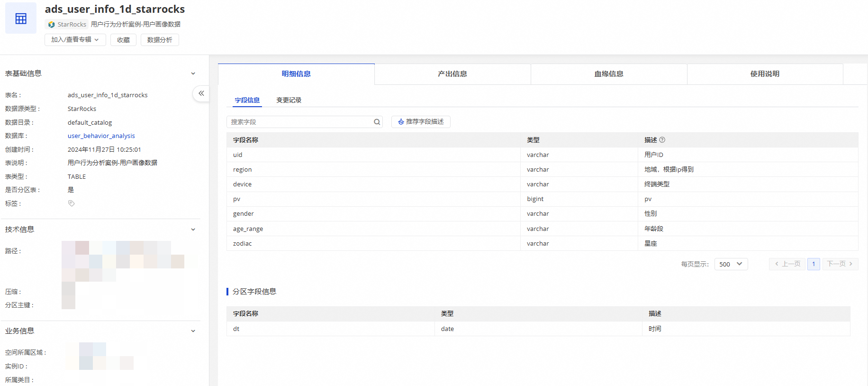This screenshot has height=386, width=868.
Task: Click the 推荐字段描述 button
Action: click(x=421, y=122)
